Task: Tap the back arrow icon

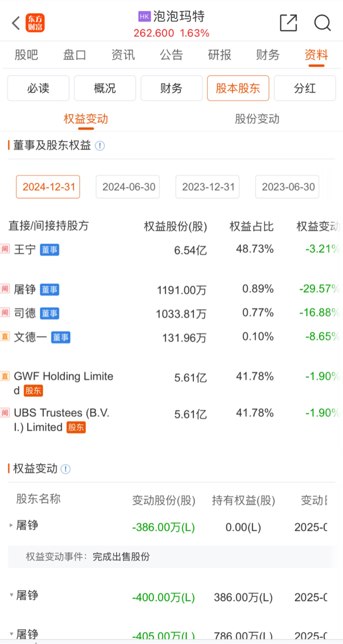Action: [16, 23]
